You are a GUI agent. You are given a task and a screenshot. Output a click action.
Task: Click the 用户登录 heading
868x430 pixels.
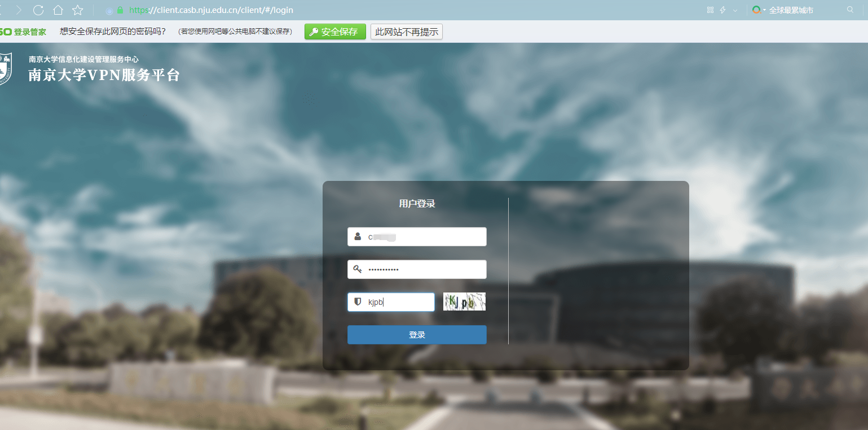pos(417,203)
